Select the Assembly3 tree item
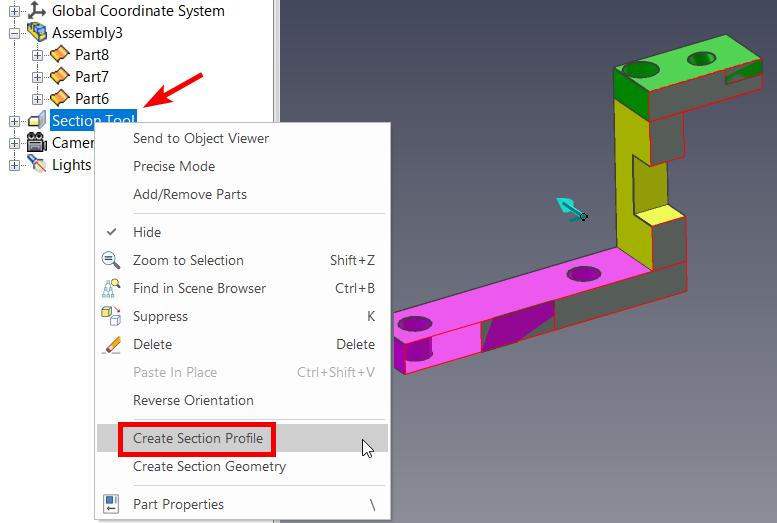Screen dimensions: 777x523 87,33
